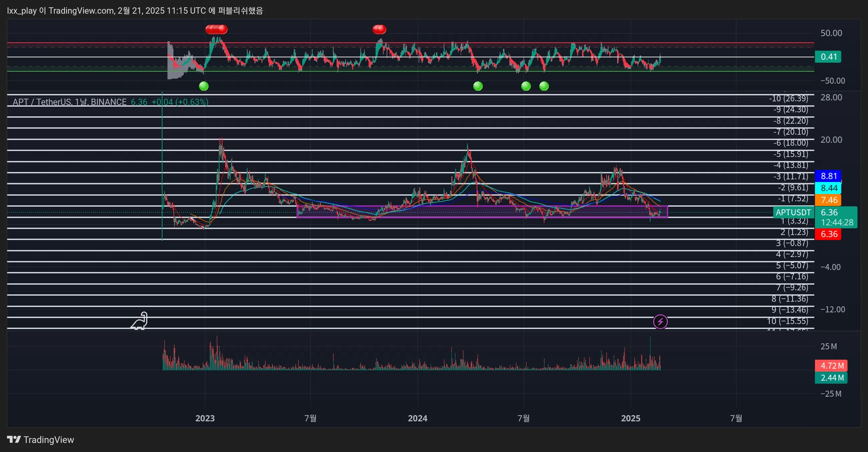Click the 12:44:28 bar countdown timer
Screen dimensions: 868x452
pyautogui.click(x=837, y=223)
